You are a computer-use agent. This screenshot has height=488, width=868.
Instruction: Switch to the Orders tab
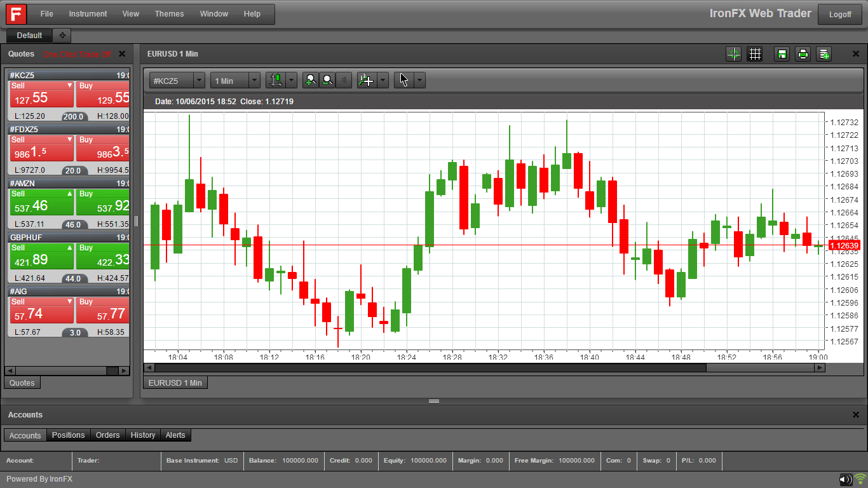pos(107,435)
